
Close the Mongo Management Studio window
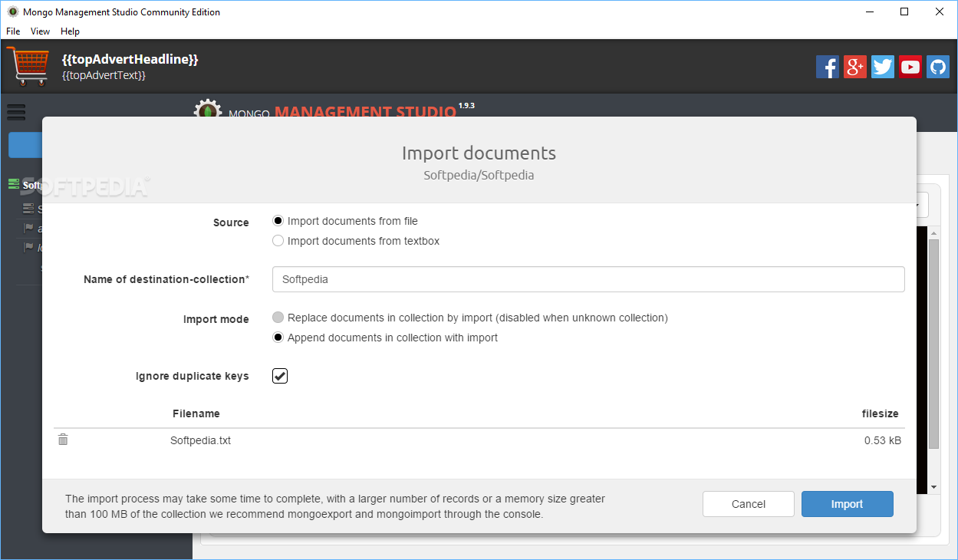(x=940, y=12)
